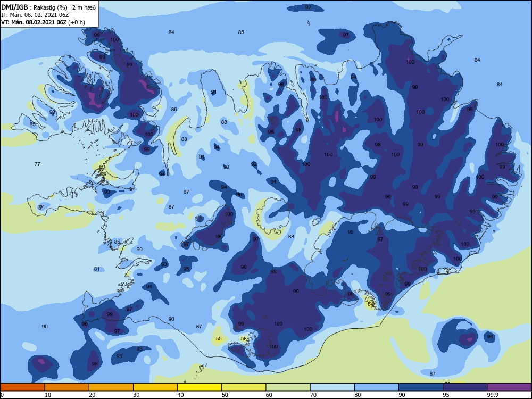Select the 90–95 dark blue legend swatch
This screenshot has height=399, width=532.
421,387
